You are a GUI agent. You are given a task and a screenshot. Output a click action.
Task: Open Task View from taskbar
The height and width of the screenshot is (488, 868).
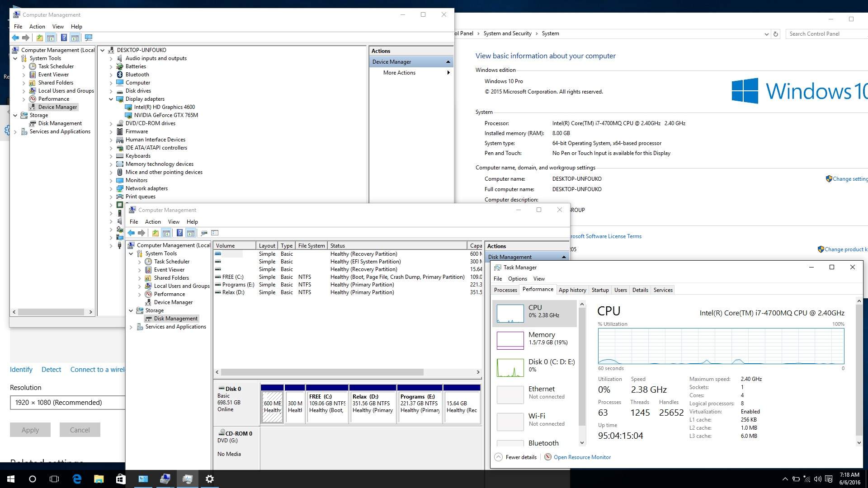coord(54,479)
